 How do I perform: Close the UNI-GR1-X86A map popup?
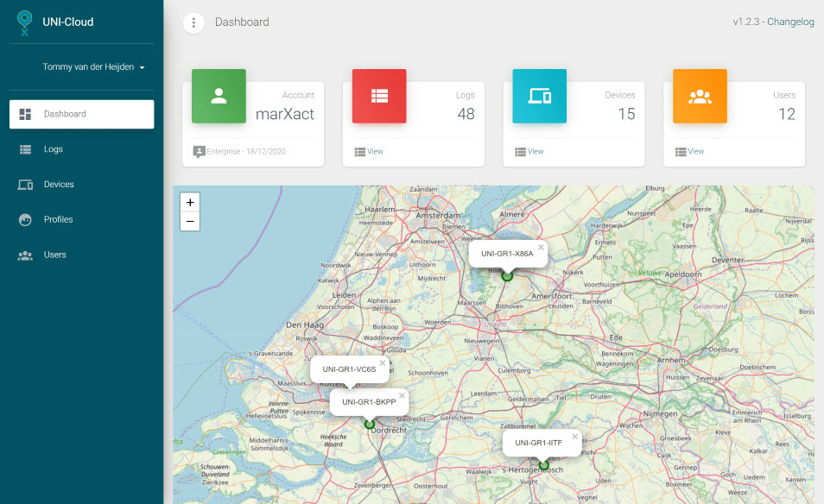click(x=542, y=248)
